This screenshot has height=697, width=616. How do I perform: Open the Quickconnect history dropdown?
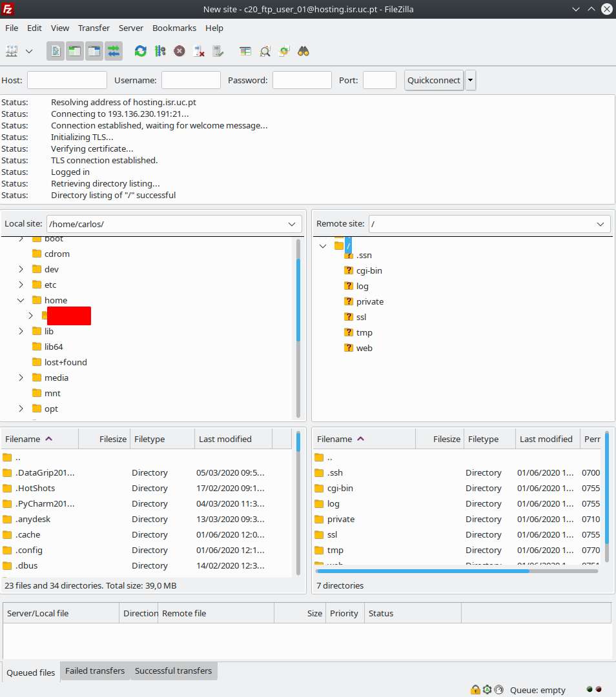pos(470,81)
